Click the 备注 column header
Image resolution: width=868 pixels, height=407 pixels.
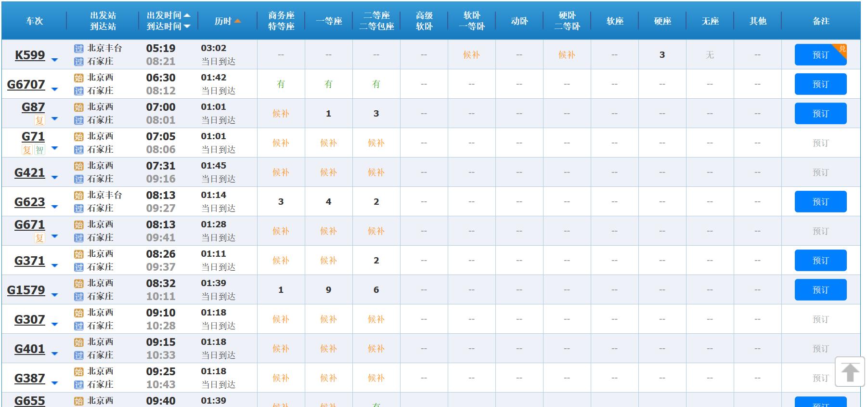[x=821, y=21]
